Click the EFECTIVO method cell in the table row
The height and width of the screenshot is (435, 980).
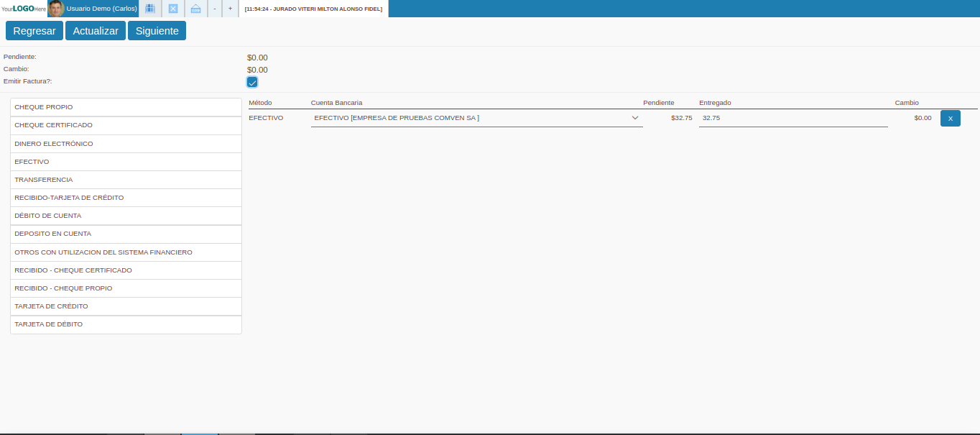coord(266,118)
